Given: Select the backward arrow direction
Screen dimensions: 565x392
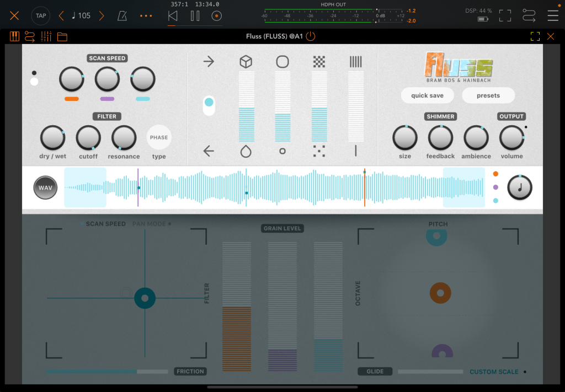Looking at the screenshot, I should [x=209, y=151].
